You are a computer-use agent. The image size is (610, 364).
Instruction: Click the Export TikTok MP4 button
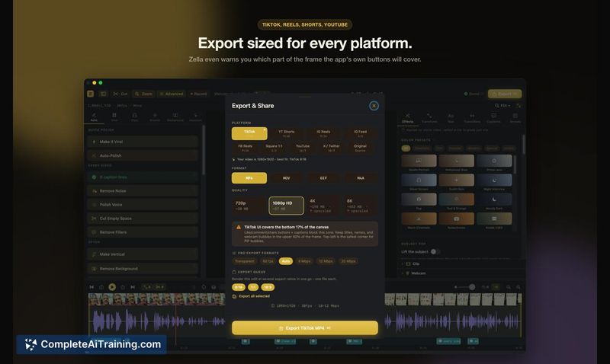tap(304, 328)
